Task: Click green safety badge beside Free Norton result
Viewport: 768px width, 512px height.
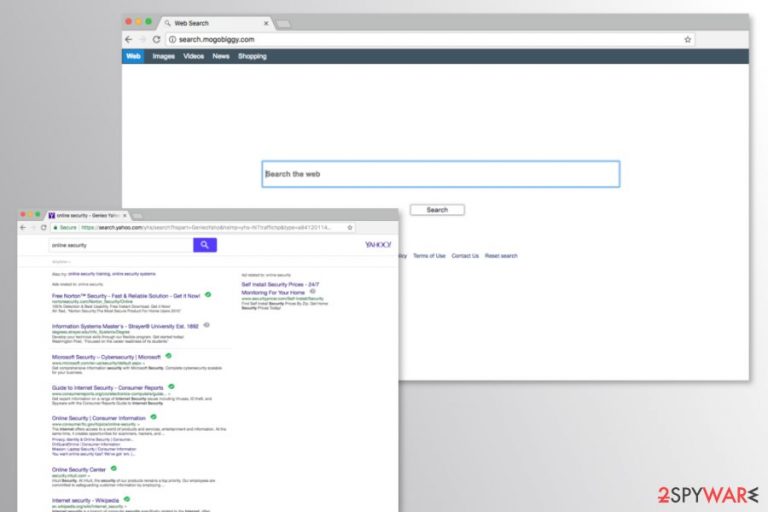Action: (208, 295)
